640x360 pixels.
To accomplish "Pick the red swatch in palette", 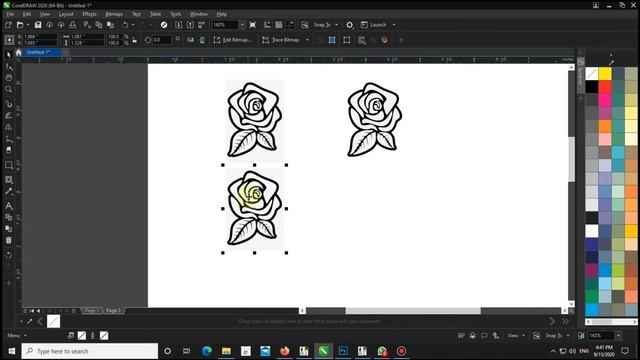I will click(605, 87).
